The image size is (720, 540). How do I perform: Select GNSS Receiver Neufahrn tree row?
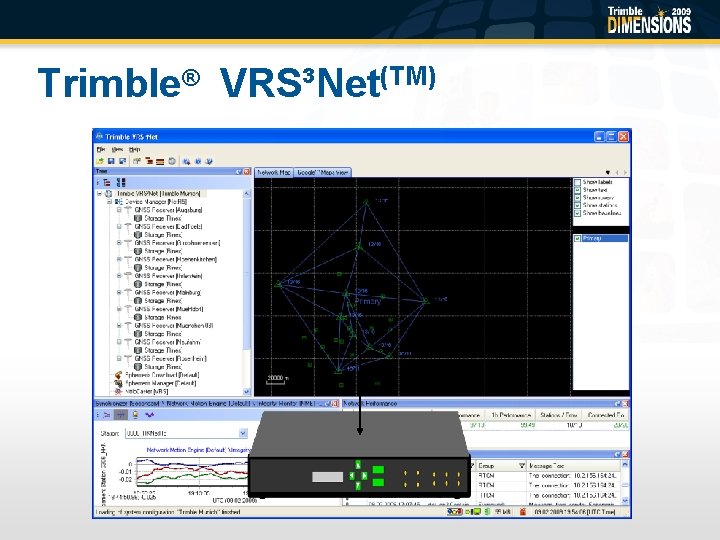pos(168,342)
